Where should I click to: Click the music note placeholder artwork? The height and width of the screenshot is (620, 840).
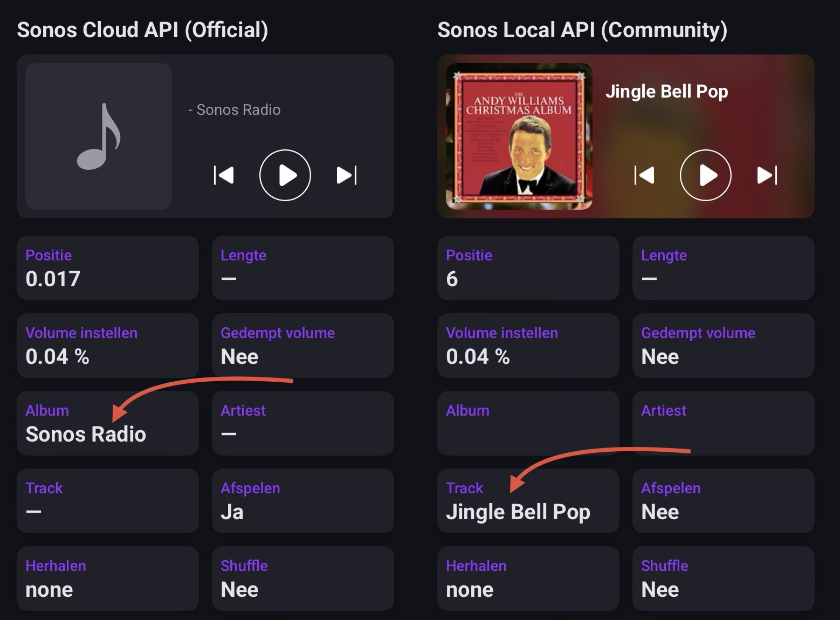99,136
